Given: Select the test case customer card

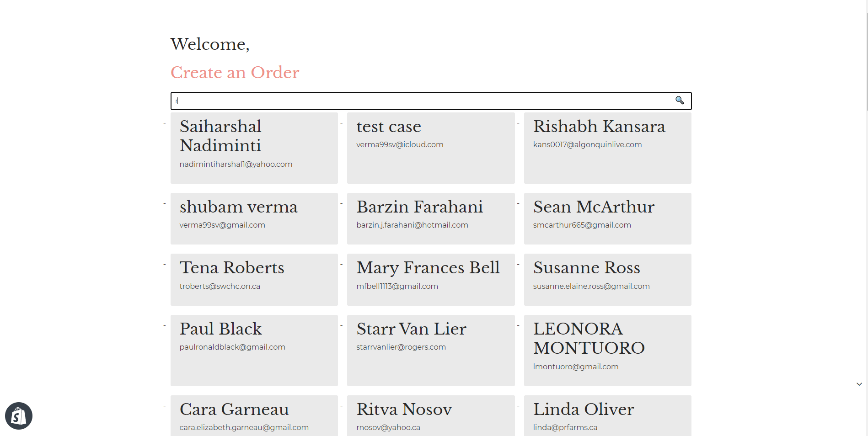Looking at the screenshot, I should 430,148.
